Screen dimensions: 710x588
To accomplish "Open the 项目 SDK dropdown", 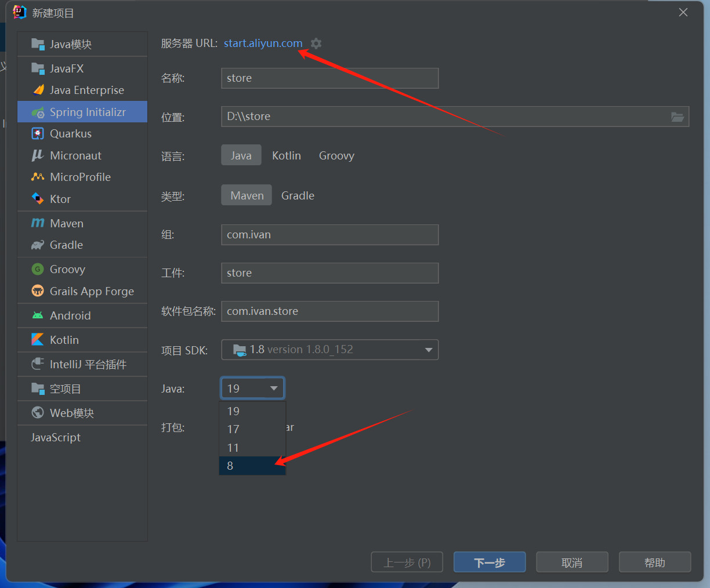I will (x=329, y=350).
